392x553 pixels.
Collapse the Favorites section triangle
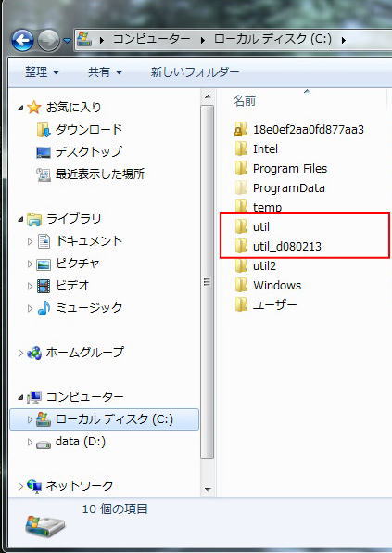[x=20, y=108]
